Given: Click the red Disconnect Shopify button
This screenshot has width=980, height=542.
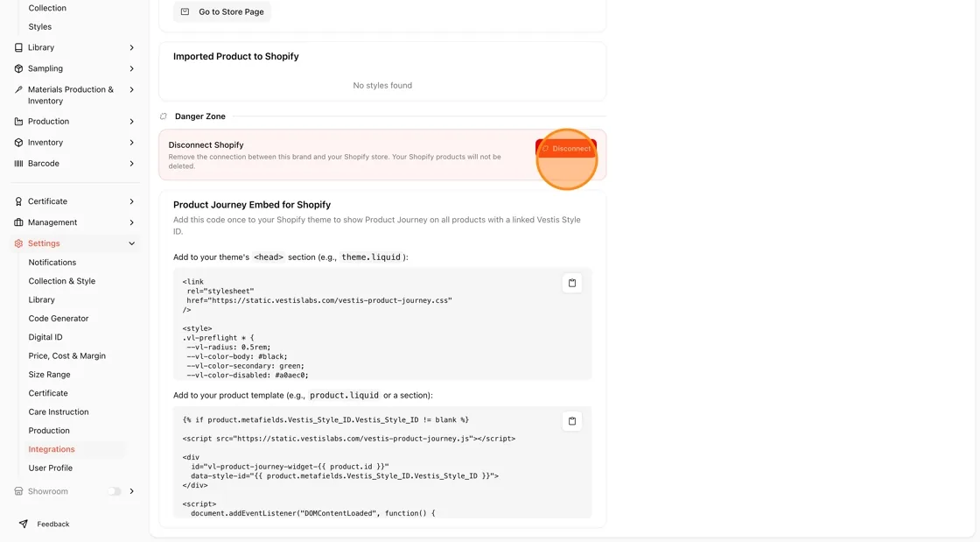Looking at the screenshot, I should (x=566, y=149).
